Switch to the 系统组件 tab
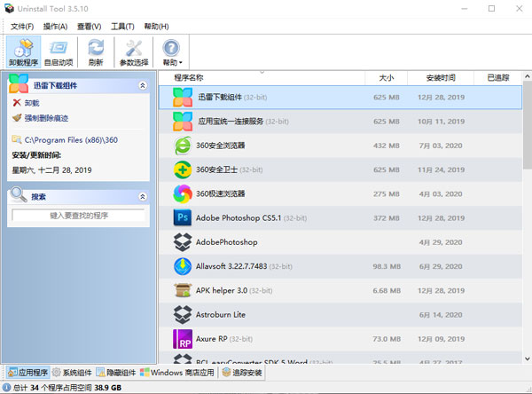532x394 pixels. (73, 373)
